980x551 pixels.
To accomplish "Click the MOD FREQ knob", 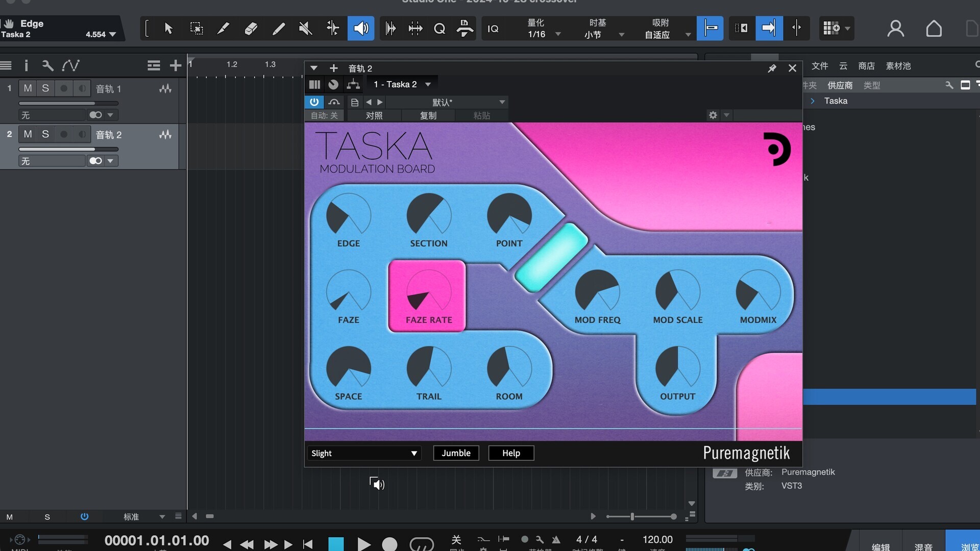I will click(x=597, y=292).
